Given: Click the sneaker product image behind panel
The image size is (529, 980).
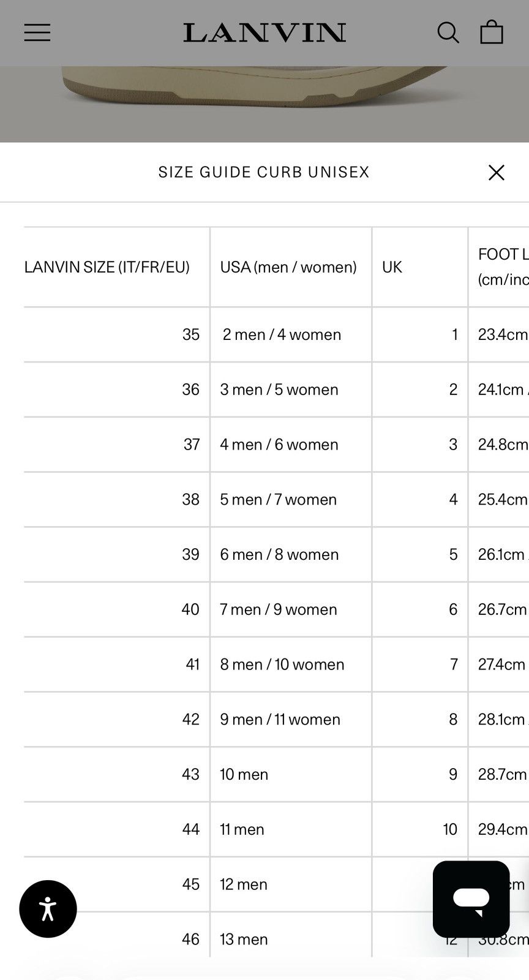Looking at the screenshot, I should [x=264, y=104].
